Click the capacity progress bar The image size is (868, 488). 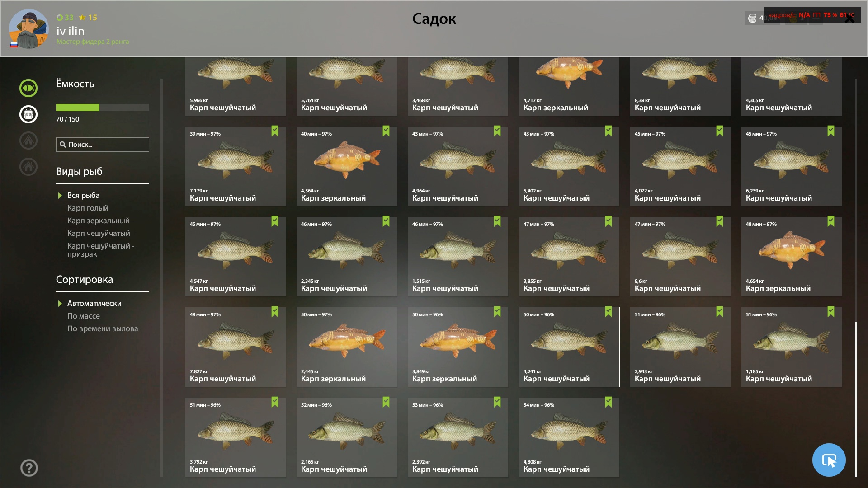click(103, 108)
